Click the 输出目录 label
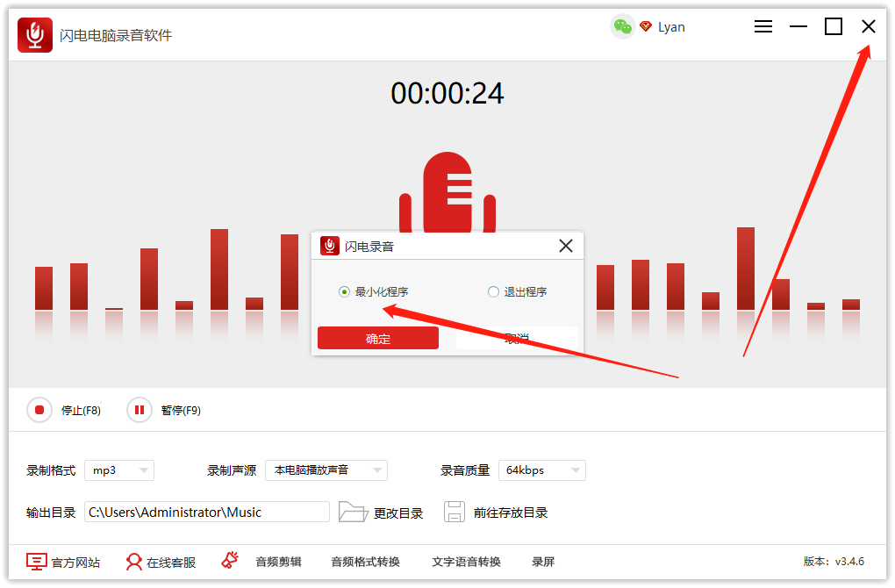Screen dimensions: 895x588 point(51,513)
